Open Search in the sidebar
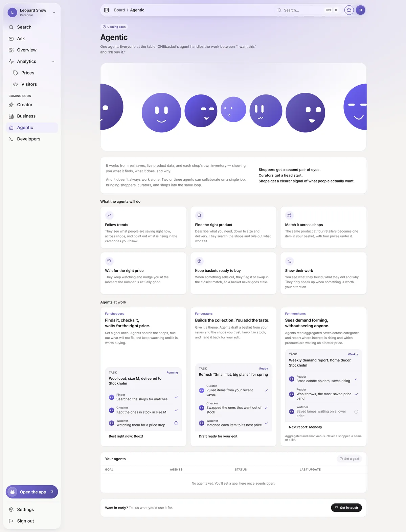The height and width of the screenshot is (532, 406). pyautogui.click(x=32, y=27)
